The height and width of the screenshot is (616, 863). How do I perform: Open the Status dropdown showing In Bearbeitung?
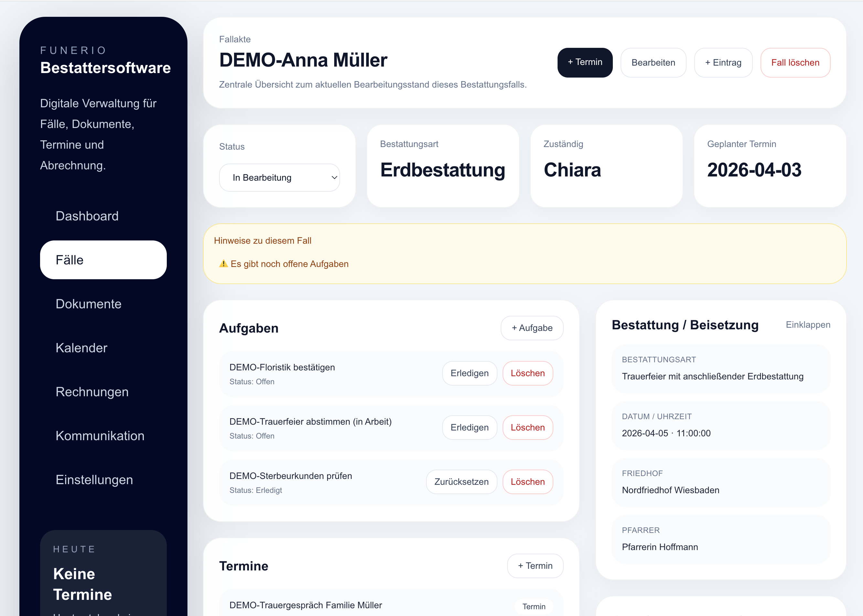click(x=279, y=177)
